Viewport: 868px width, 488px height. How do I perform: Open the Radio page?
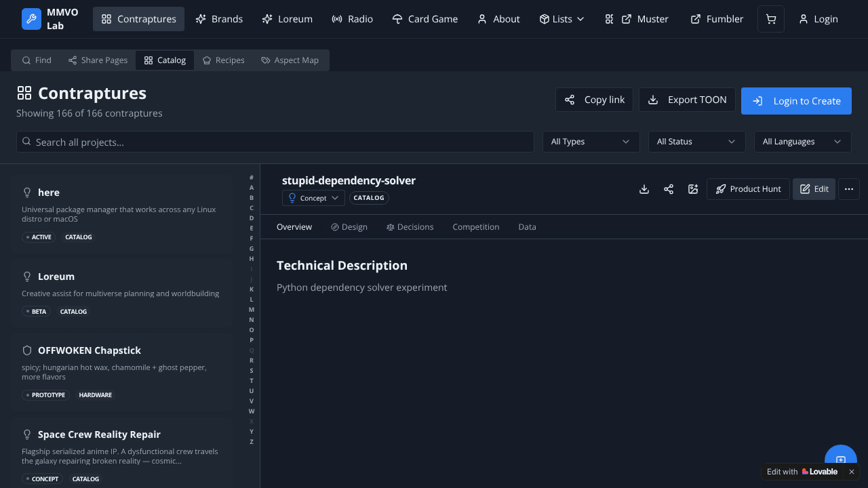point(353,19)
